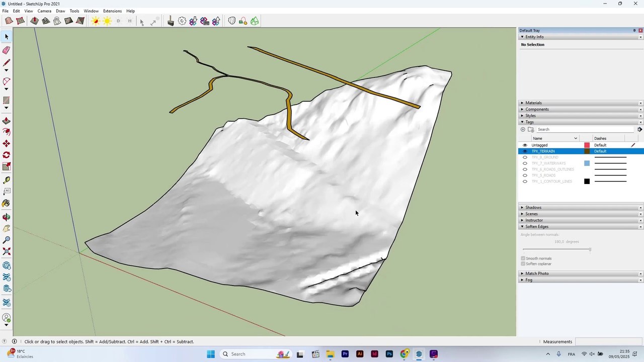Expand the Styles panel
The image size is (644, 362).
point(522,116)
